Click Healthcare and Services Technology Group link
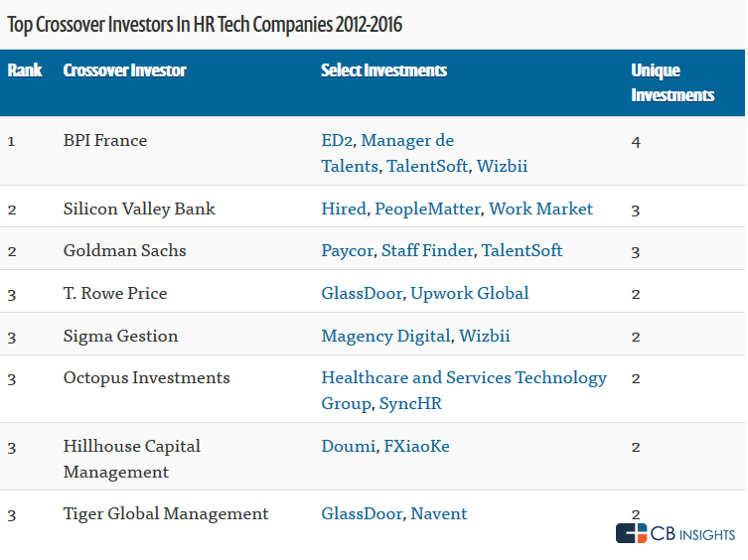 click(x=464, y=378)
